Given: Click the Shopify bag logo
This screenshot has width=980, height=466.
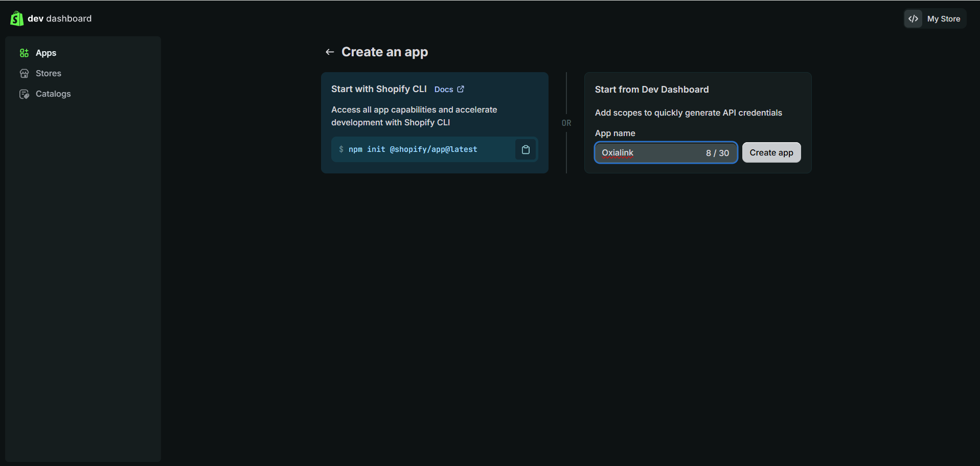Looking at the screenshot, I should (16, 18).
